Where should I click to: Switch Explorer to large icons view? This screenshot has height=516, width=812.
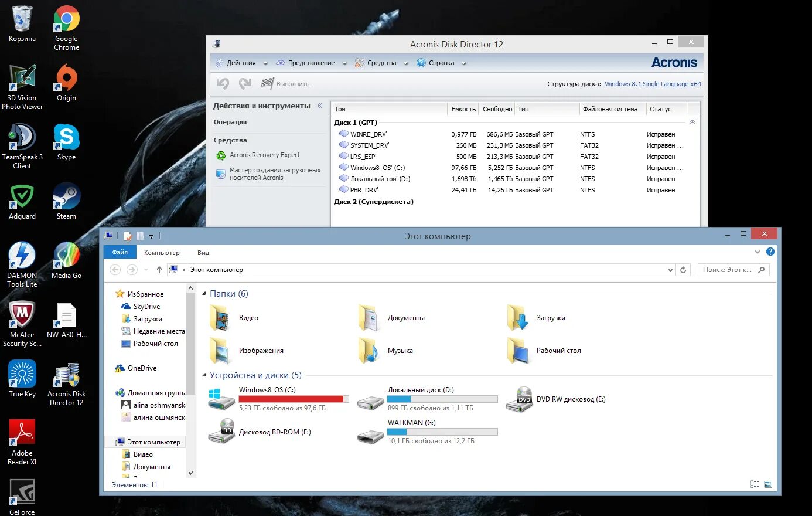pyautogui.click(x=768, y=484)
